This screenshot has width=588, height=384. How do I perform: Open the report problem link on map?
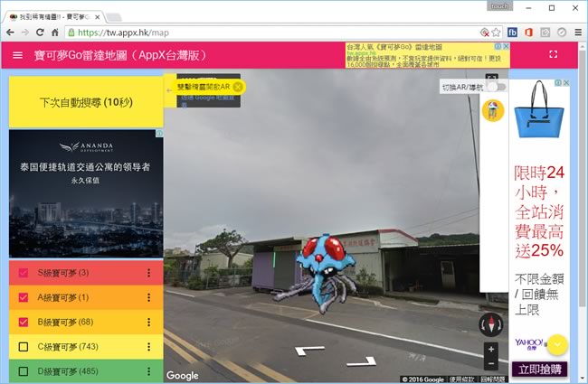[492, 379]
